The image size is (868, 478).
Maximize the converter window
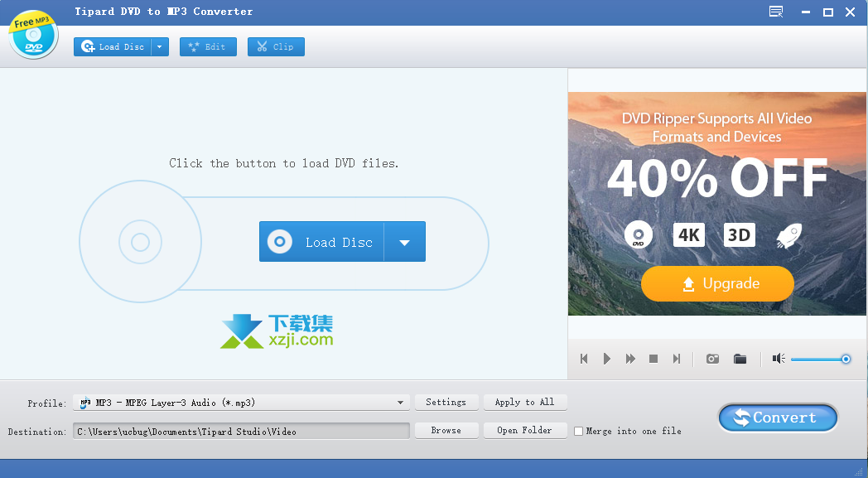(828, 12)
